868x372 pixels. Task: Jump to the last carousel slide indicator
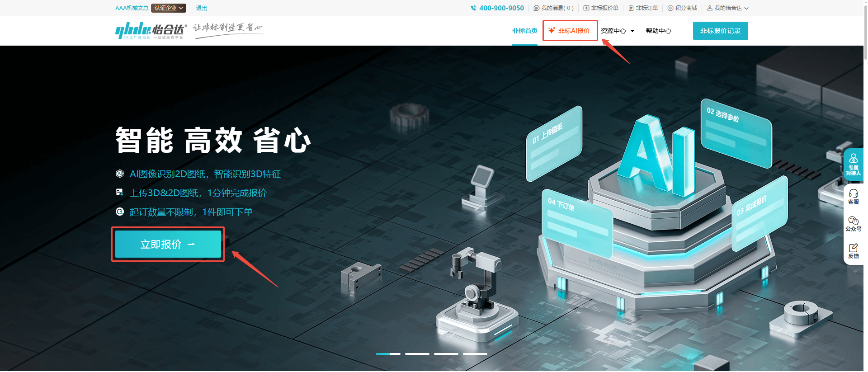475,354
